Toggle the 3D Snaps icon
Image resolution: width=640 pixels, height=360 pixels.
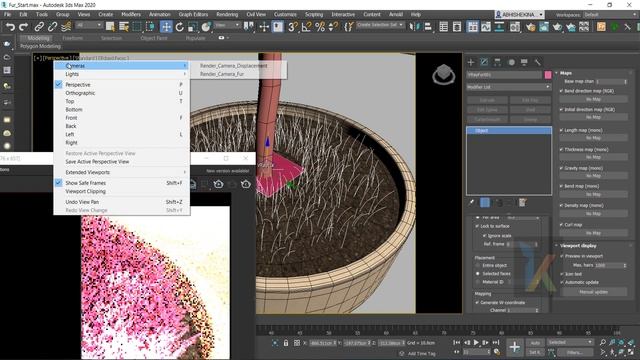click(x=293, y=27)
